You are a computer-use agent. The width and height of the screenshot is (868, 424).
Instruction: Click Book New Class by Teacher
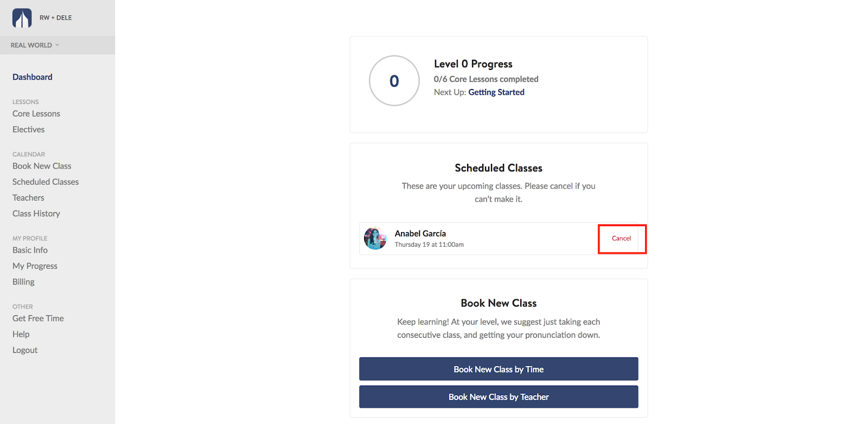[498, 396]
